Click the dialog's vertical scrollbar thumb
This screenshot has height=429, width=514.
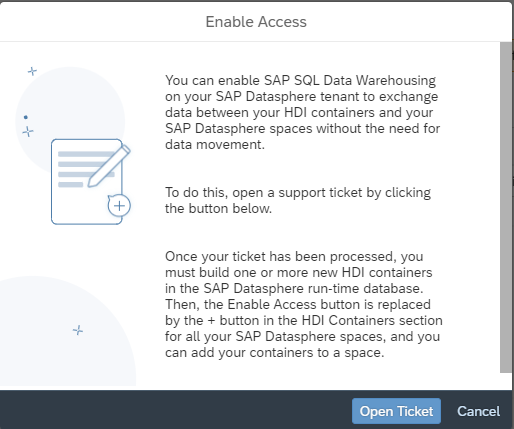tap(506, 207)
